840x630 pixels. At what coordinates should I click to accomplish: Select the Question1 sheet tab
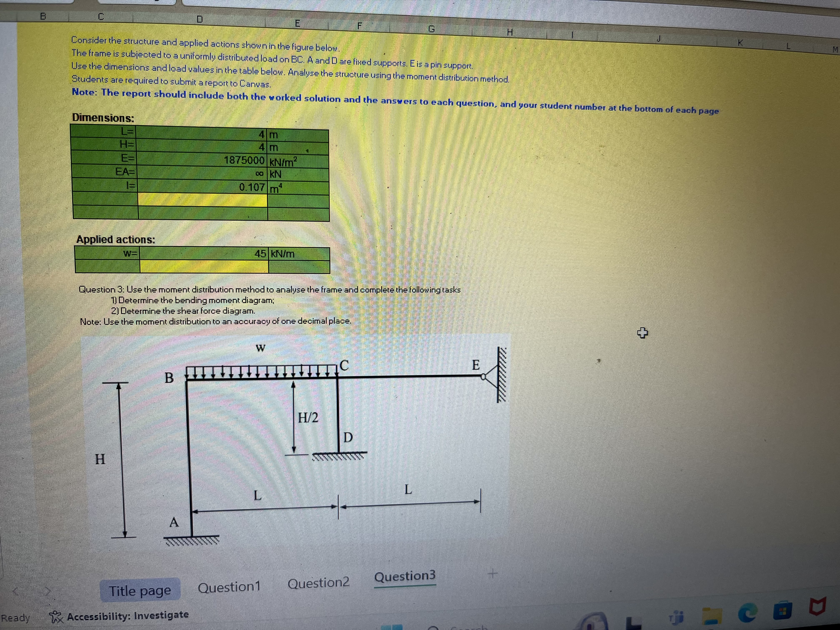[230, 587]
